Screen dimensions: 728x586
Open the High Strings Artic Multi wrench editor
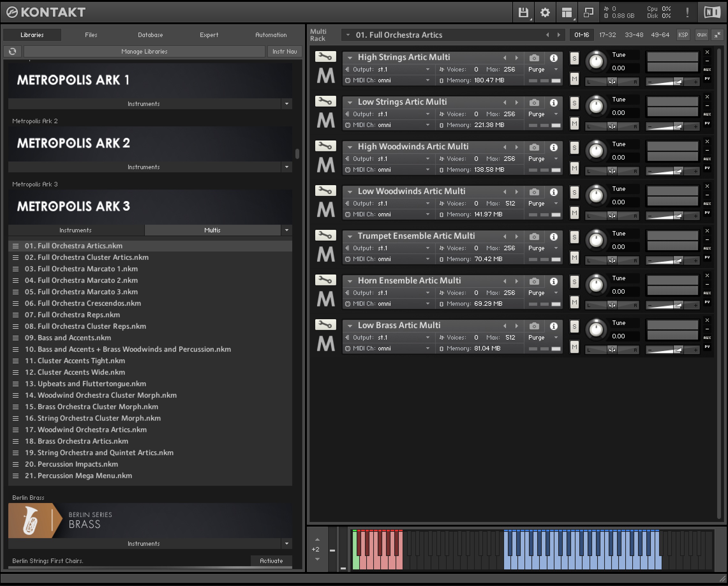pos(325,56)
